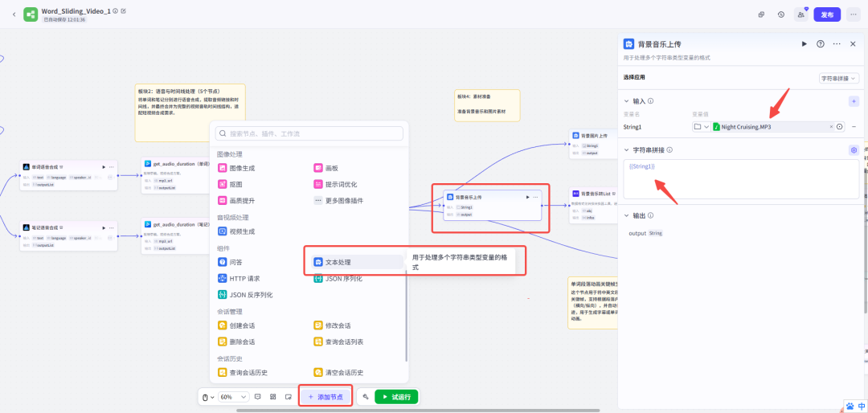
Task: Open the collaborators icon in header
Action: 800,14
